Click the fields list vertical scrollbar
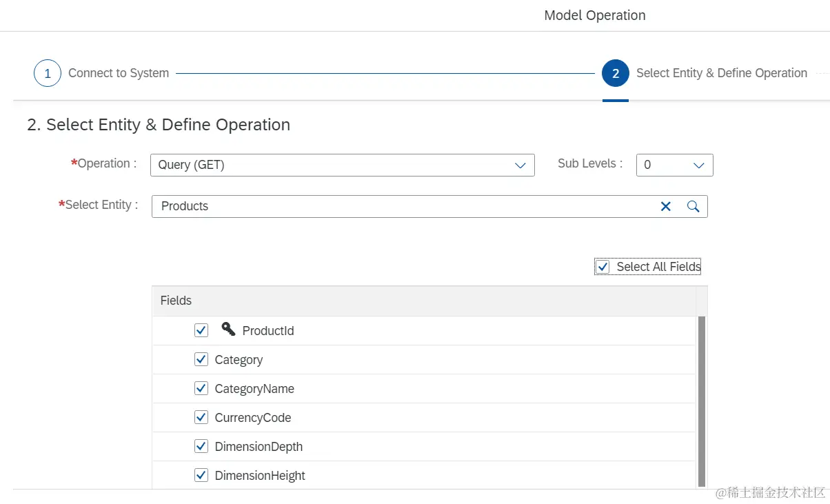The width and height of the screenshot is (830, 504). pyautogui.click(x=702, y=401)
